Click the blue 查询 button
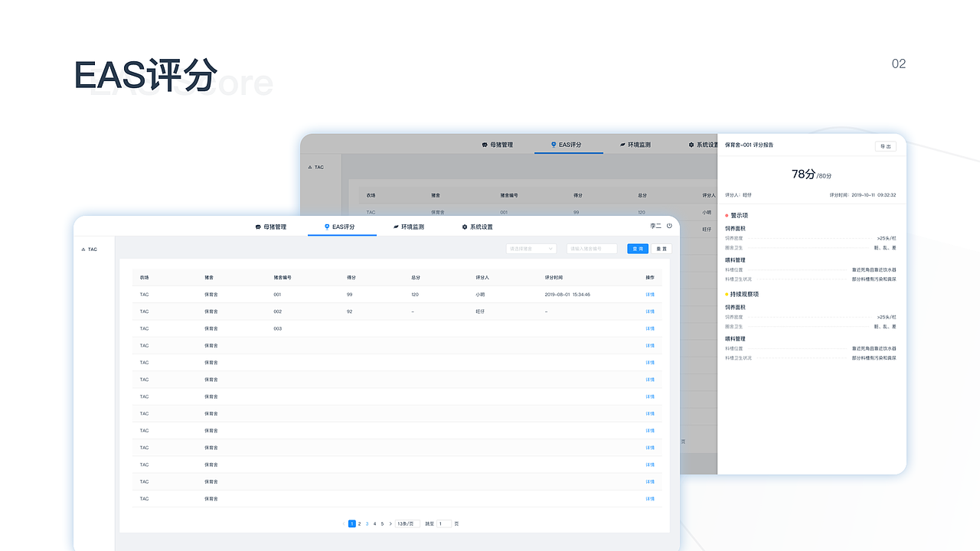The width and height of the screenshot is (980, 551). click(638, 249)
